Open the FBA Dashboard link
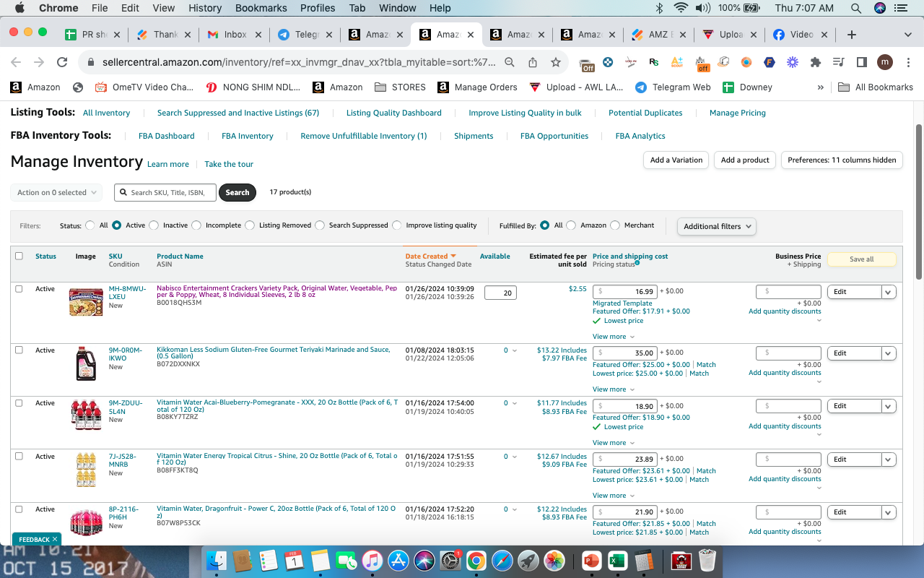 (x=167, y=136)
